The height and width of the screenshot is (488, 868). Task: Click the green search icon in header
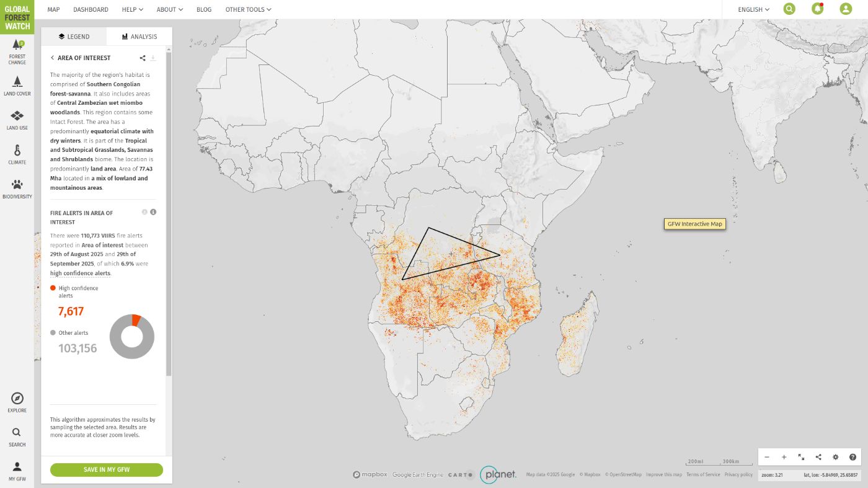click(789, 9)
